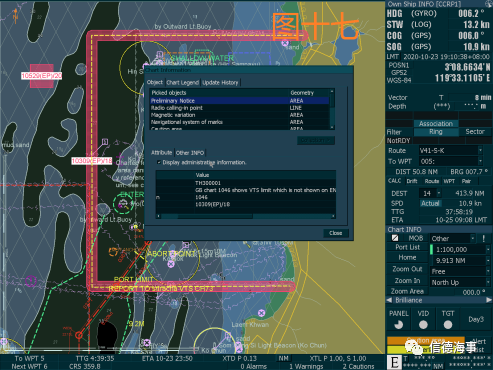Close the Chart Information dialog
Screen dimensions: 493x370
tap(336, 233)
